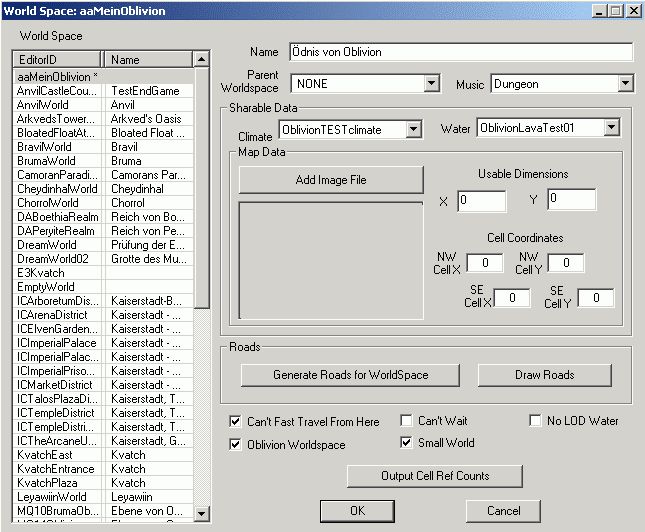Select the DreamWorld02 row
Image resolution: width=645 pixels, height=532 pixels.
104,259
